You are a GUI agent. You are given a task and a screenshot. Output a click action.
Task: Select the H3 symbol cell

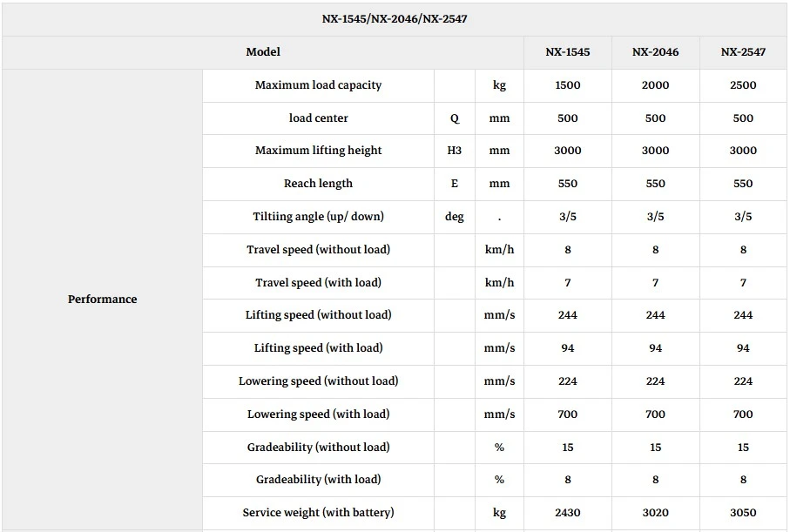pyautogui.click(x=454, y=151)
